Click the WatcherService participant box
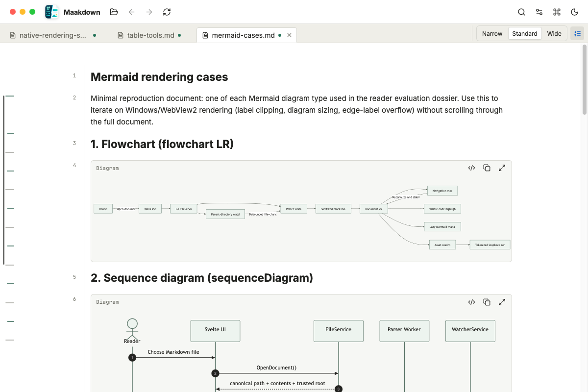 [470, 331]
